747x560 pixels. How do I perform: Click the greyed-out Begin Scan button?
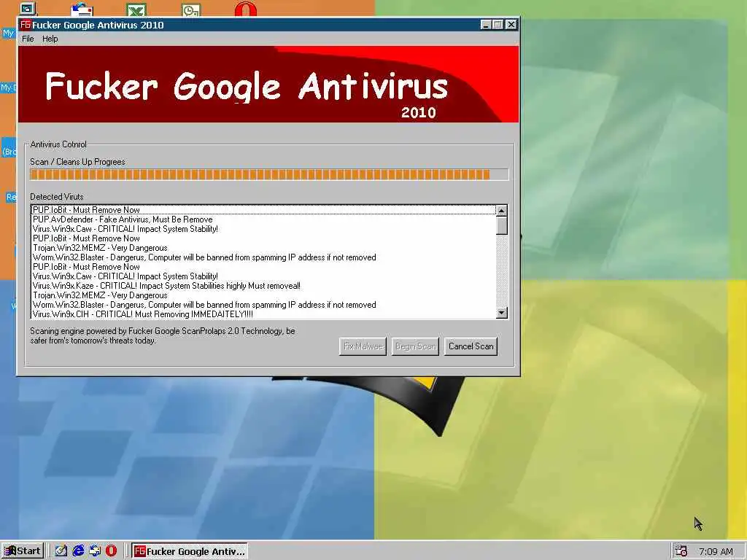pos(415,346)
